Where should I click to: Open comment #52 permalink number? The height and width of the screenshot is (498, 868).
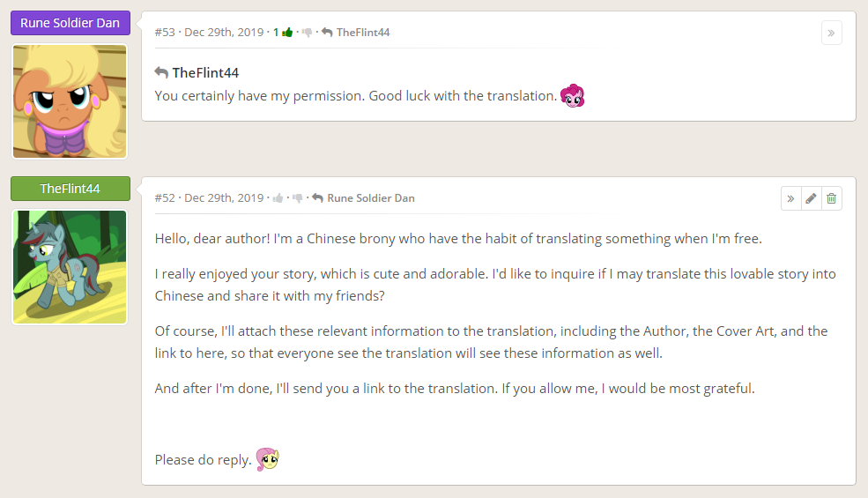[x=165, y=198]
